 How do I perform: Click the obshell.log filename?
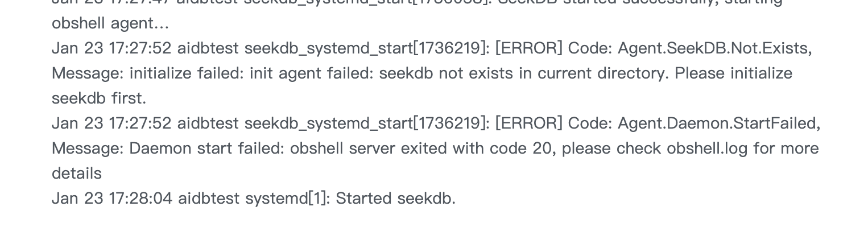pos(710,148)
